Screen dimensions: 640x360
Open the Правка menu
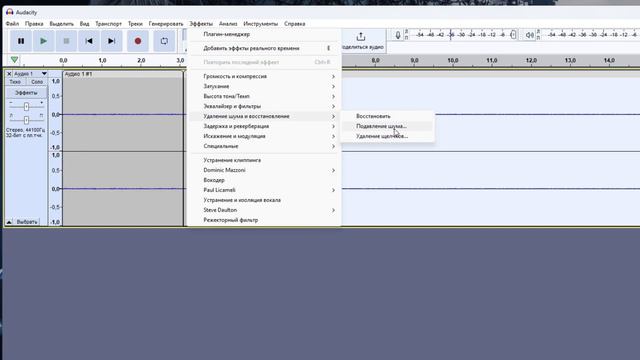tap(34, 24)
